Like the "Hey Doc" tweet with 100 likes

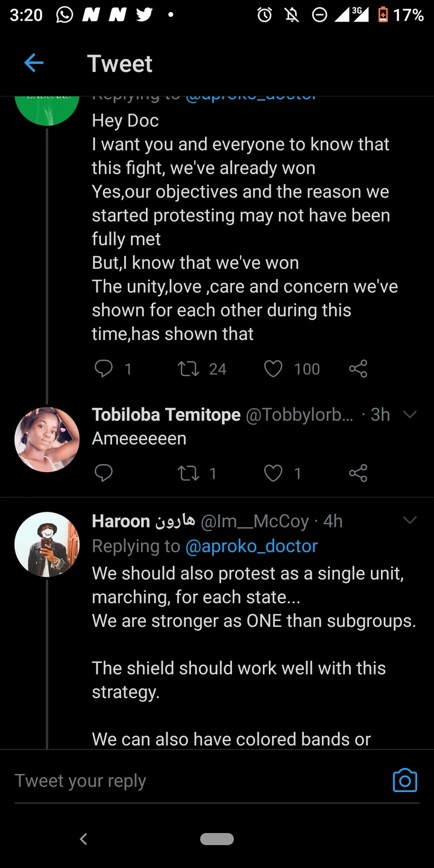(273, 368)
